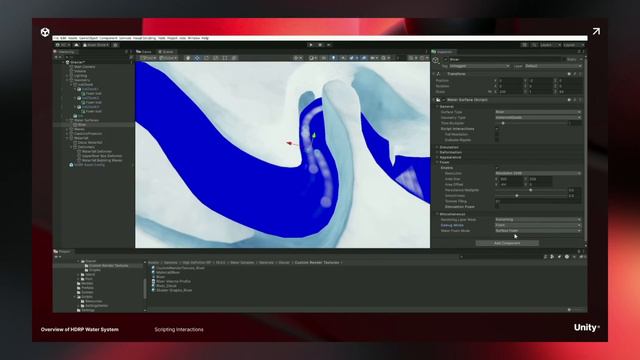
Task: Select the Rect tool in scene toolbar
Action: 225,58
